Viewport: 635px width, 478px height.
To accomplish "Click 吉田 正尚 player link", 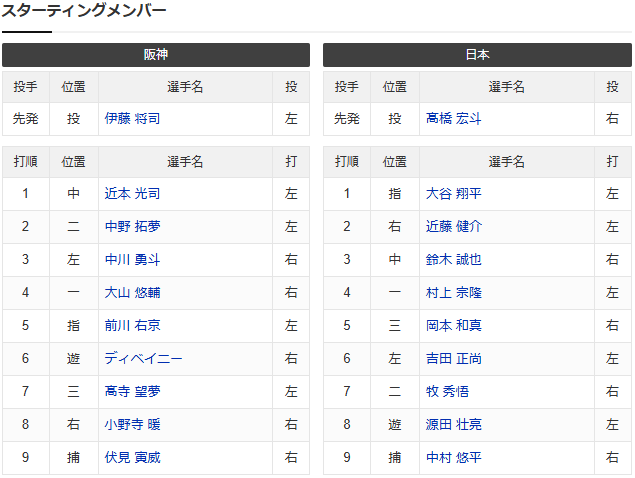I will coord(453,359).
